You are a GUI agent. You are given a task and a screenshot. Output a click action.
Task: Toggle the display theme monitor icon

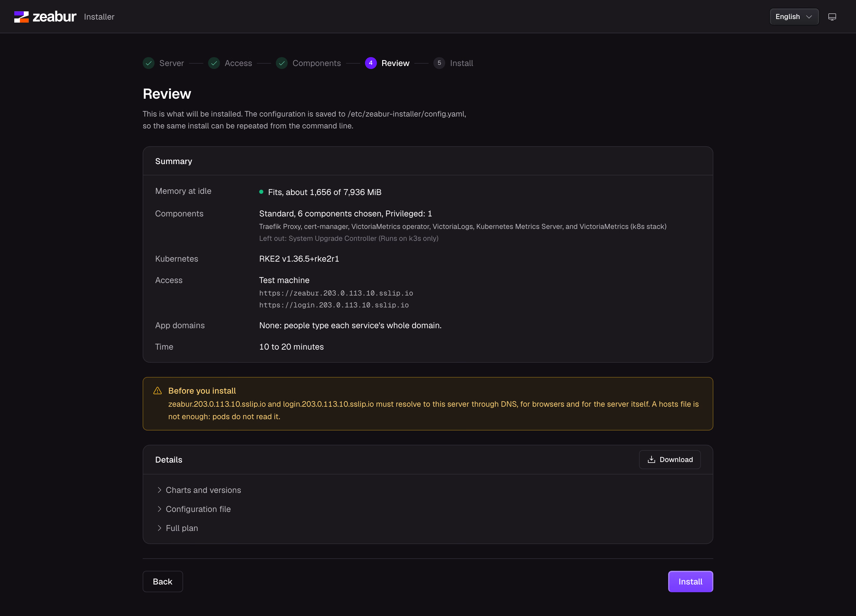click(x=832, y=17)
